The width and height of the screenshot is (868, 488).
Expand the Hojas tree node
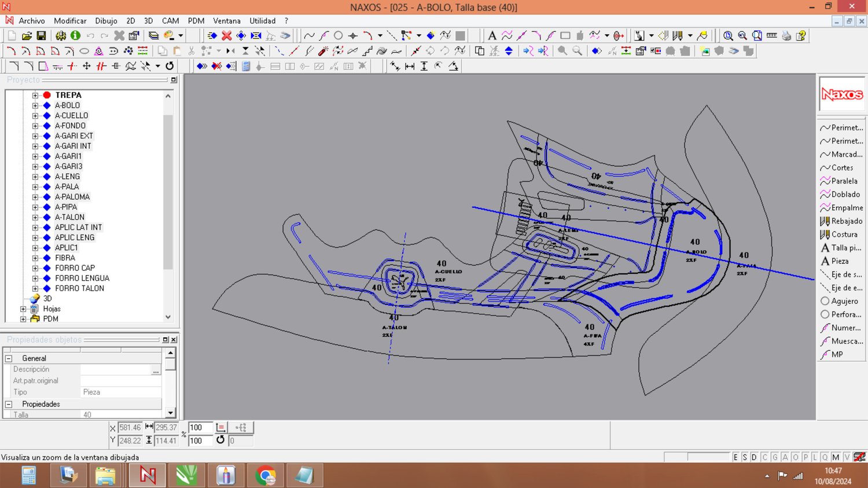[x=23, y=309]
